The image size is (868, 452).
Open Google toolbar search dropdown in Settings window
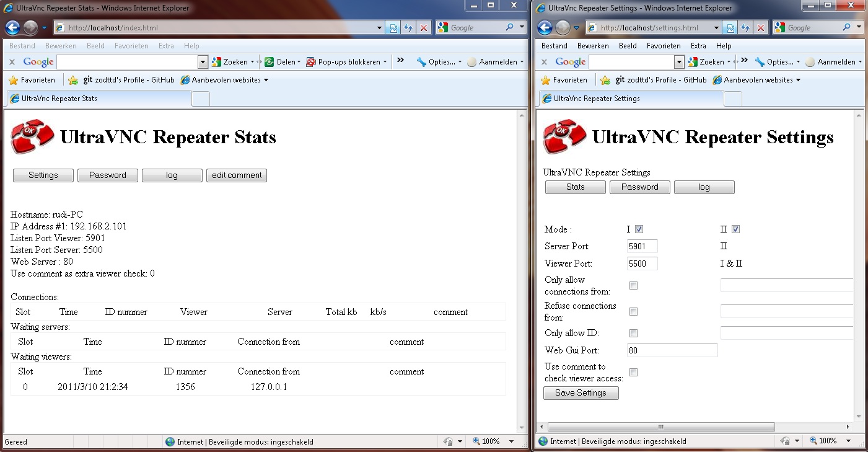[679, 62]
